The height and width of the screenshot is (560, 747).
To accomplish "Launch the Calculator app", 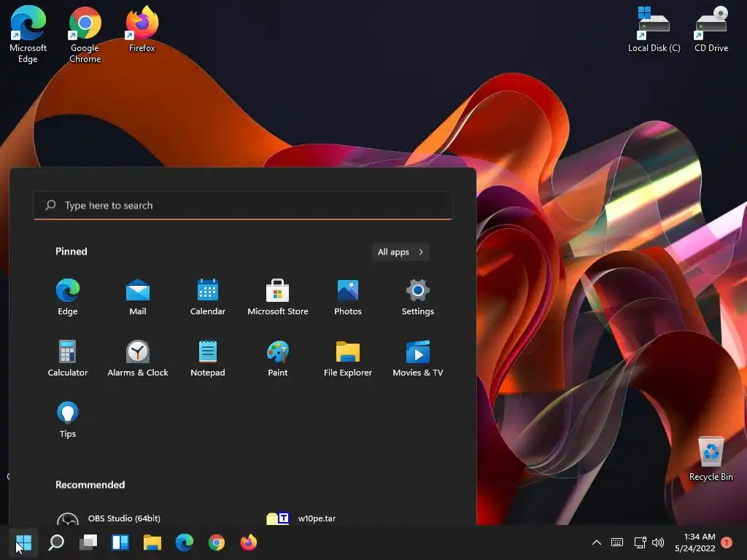I will click(x=68, y=359).
